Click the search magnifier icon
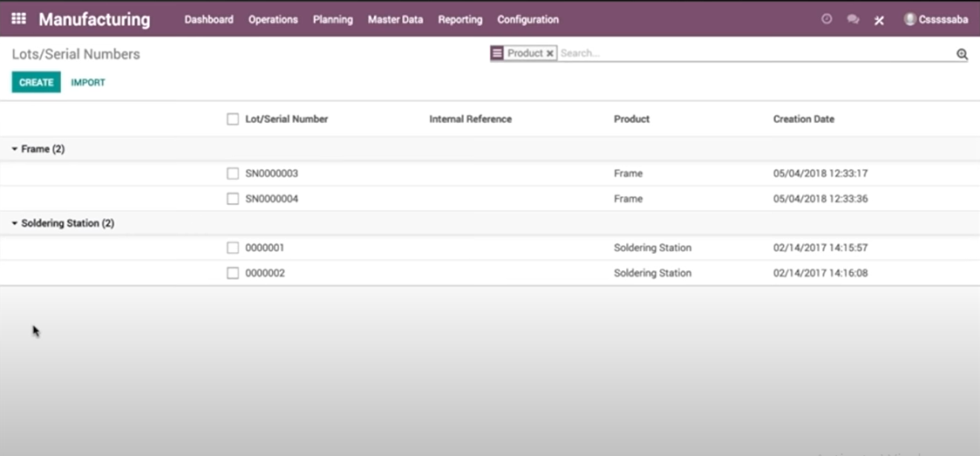The width and height of the screenshot is (980, 456). click(x=962, y=54)
